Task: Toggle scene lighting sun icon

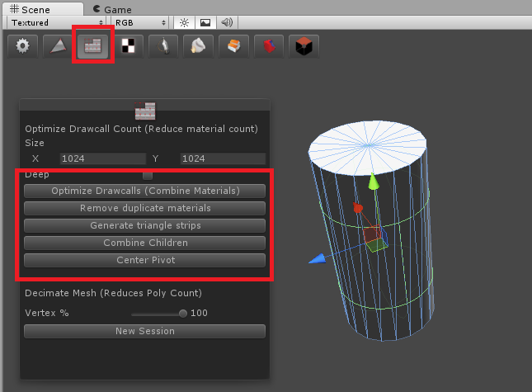Action: [x=184, y=23]
